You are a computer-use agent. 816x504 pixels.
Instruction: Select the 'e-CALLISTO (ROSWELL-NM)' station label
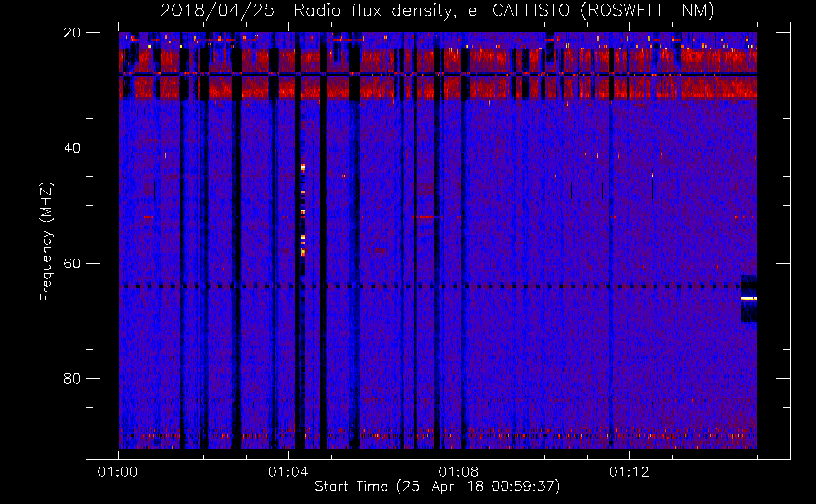click(591, 10)
